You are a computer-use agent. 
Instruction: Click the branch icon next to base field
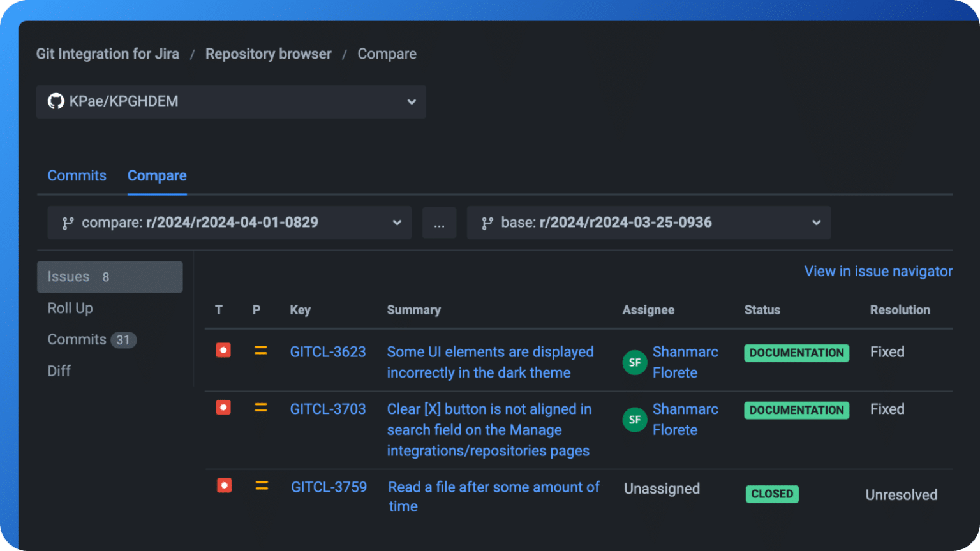pyautogui.click(x=487, y=223)
